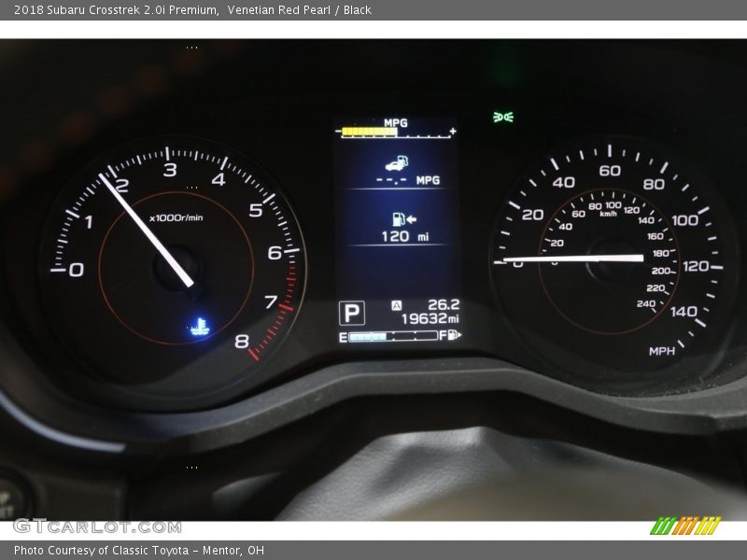Click the fuel level bar gauge
The width and height of the screenshot is (747, 560).
point(392,336)
